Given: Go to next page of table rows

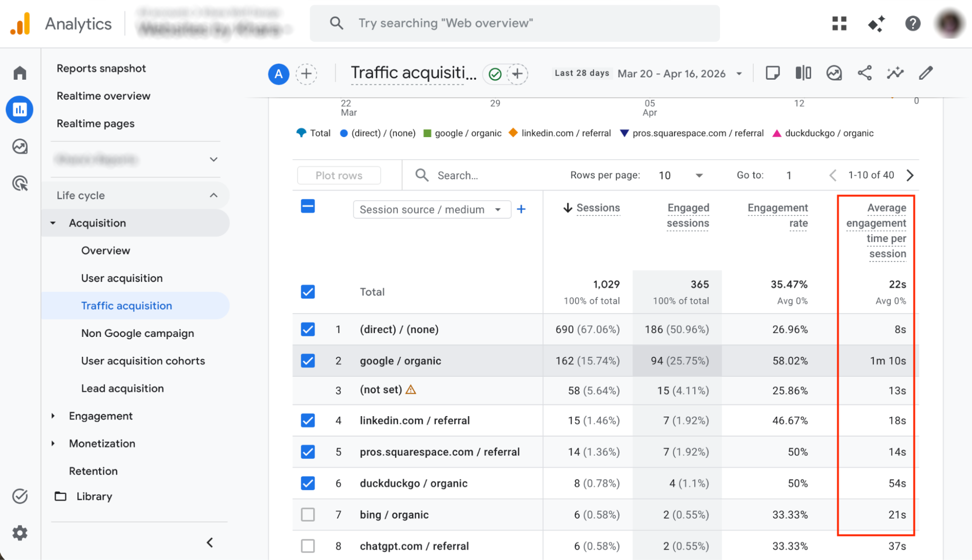Looking at the screenshot, I should (x=910, y=175).
